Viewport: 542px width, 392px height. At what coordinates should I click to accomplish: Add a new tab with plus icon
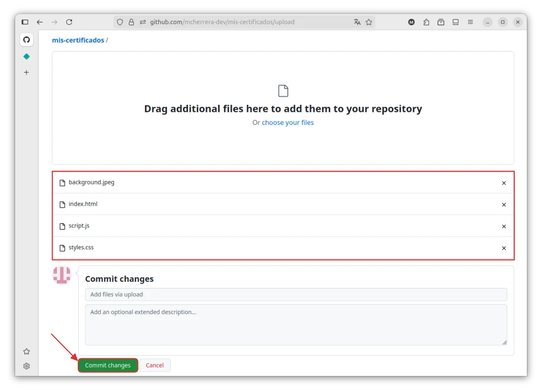click(x=27, y=72)
